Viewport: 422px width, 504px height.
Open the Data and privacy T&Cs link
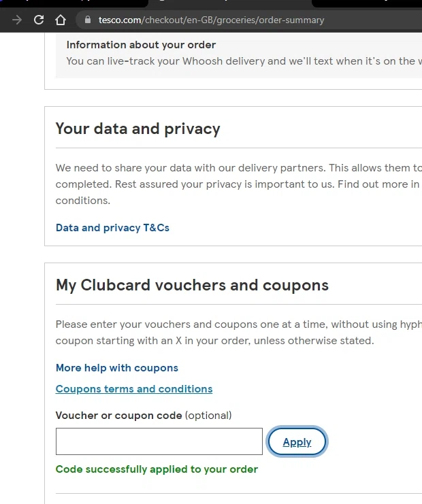[112, 228]
